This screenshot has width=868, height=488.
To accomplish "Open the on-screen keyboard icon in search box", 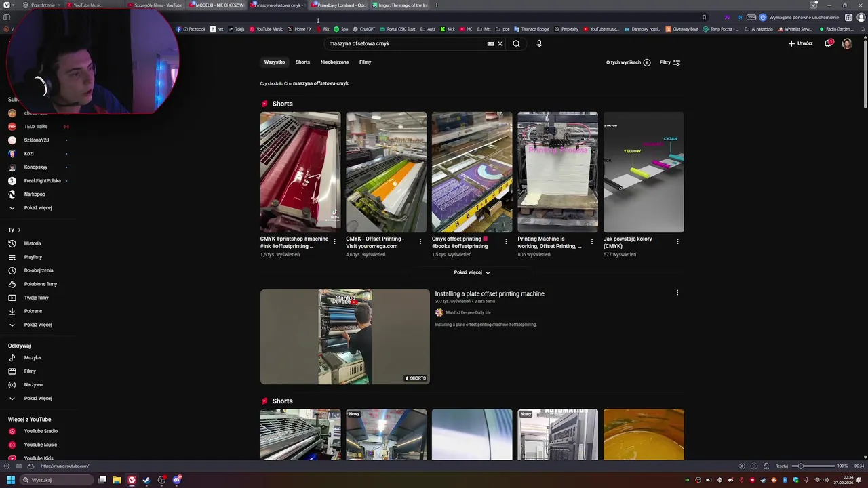I will pyautogui.click(x=490, y=43).
